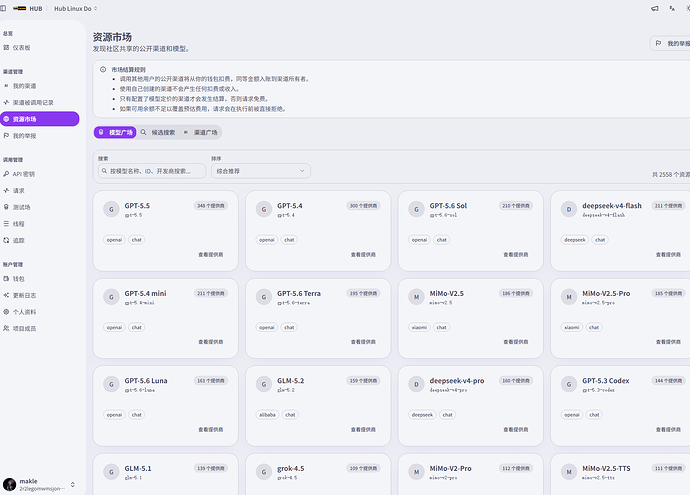Click the M avatar on MiMo-V2.5 card

[416, 297]
